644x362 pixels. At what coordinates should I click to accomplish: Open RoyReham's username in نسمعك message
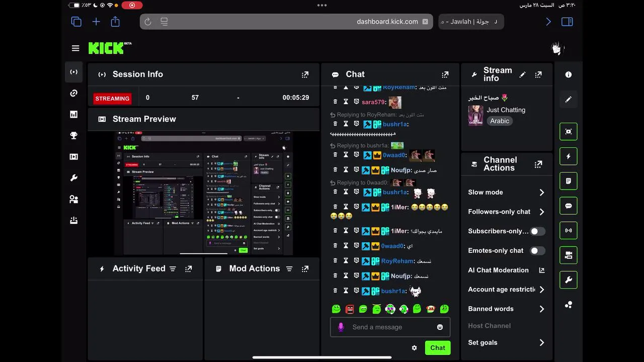pyautogui.click(x=397, y=261)
